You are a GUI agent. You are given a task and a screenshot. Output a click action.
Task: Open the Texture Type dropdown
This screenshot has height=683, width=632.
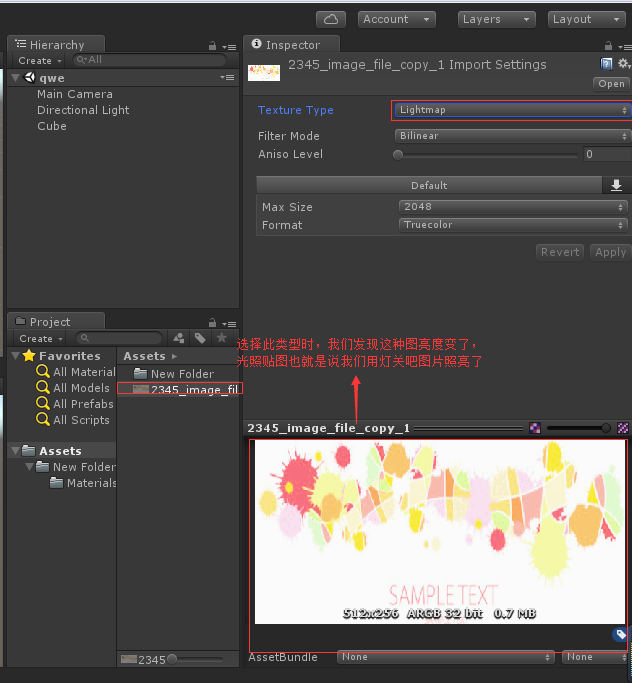click(511, 110)
